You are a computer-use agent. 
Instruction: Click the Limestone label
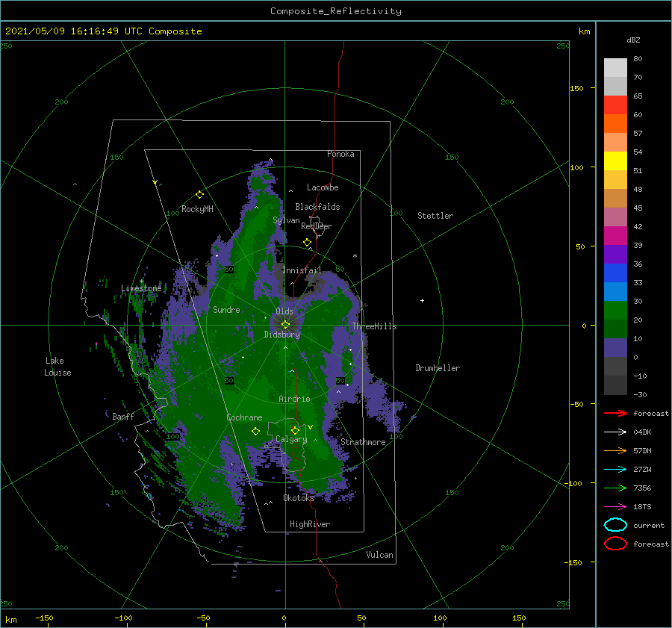(141, 288)
